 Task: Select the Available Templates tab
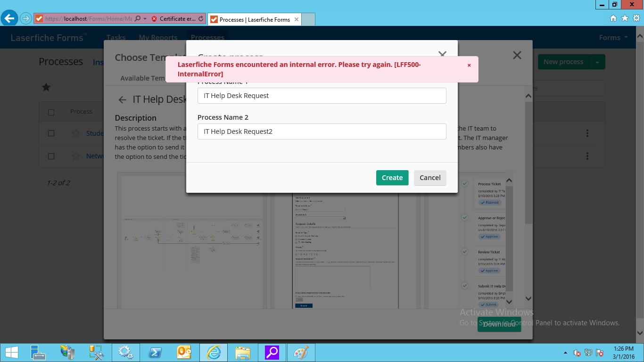[142, 78]
